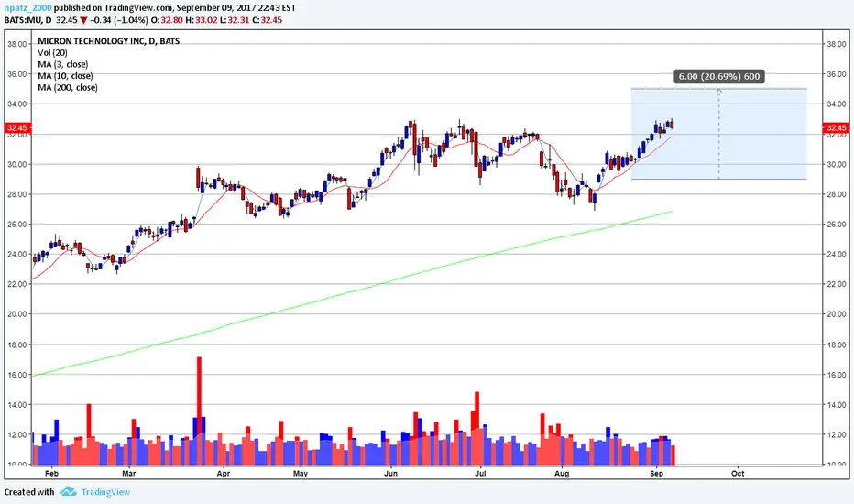Select the 6.00 (20.69%) 600 measurement label

[719, 76]
